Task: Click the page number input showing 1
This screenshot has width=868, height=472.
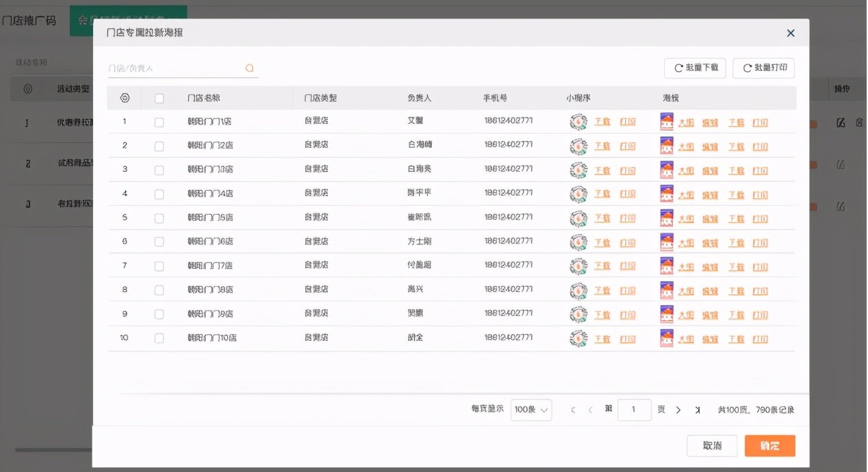Action: 634,410
